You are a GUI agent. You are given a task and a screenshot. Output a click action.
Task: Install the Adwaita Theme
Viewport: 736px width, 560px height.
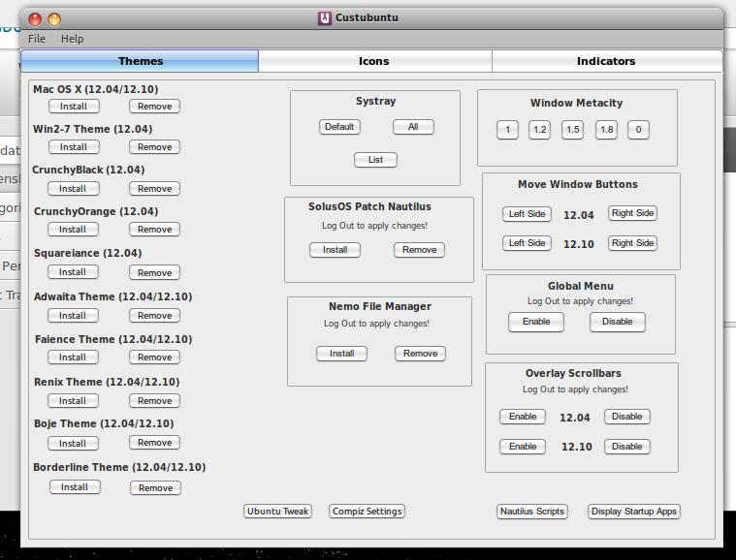[73, 316]
